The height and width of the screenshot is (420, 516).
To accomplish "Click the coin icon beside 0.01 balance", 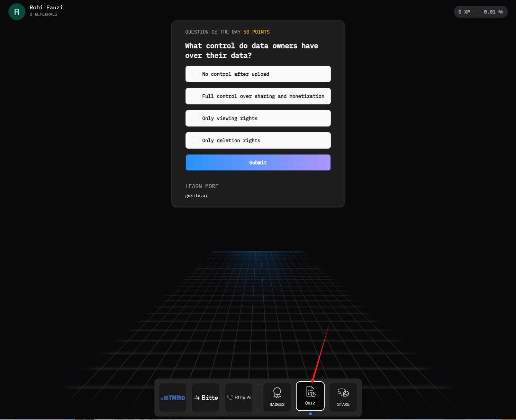I will coord(500,12).
